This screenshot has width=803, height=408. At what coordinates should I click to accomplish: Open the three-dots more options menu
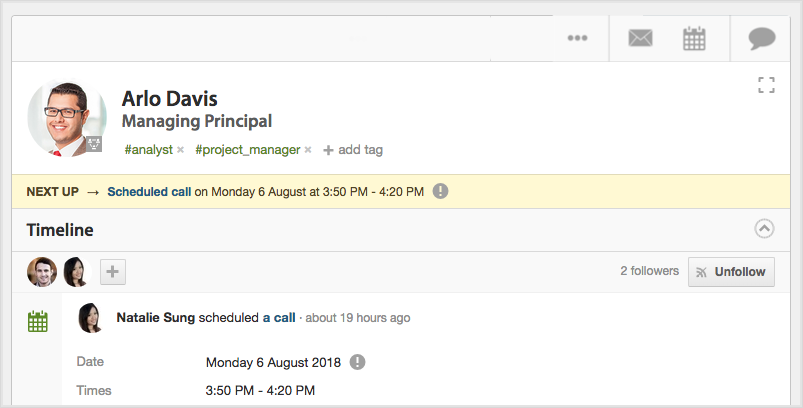tap(577, 38)
